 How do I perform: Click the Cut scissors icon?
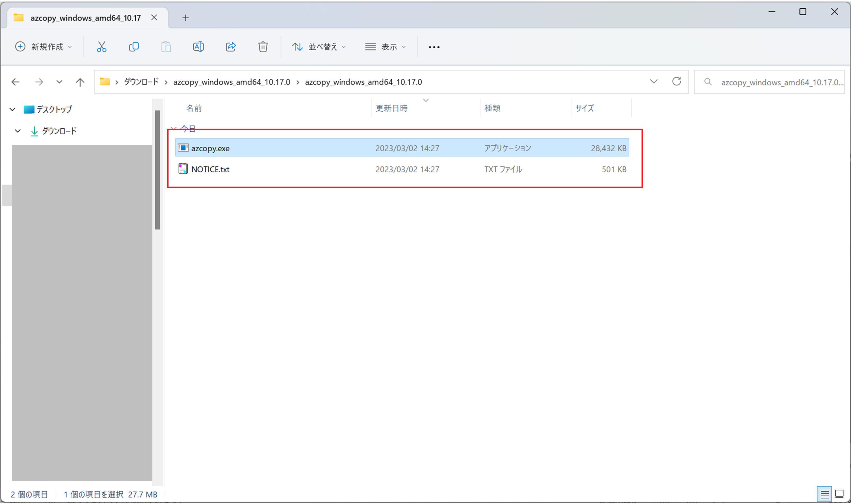(101, 47)
